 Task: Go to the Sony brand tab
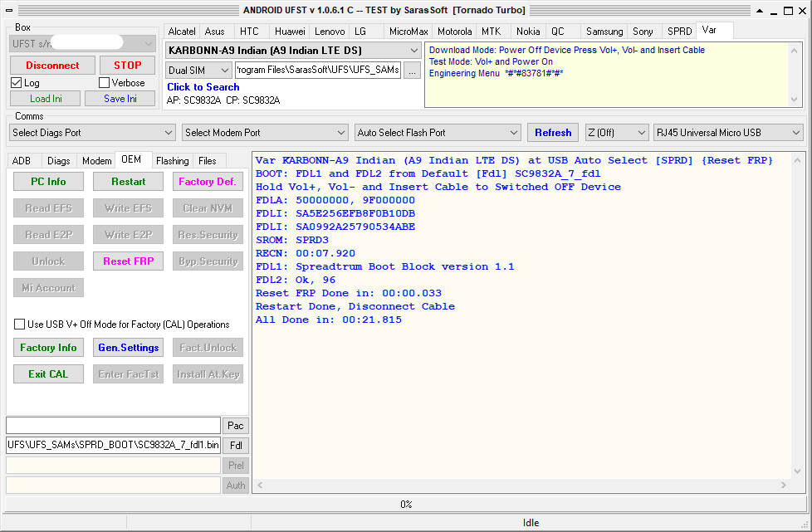click(x=643, y=32)
